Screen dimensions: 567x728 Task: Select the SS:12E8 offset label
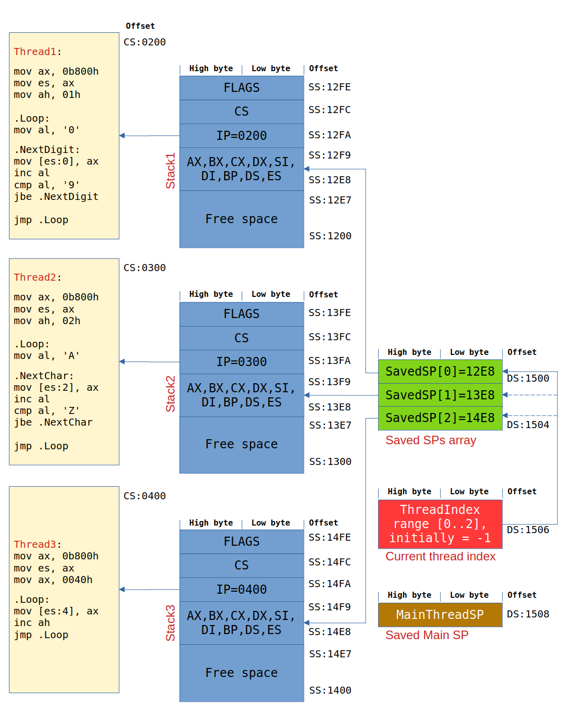click(330, 180)
